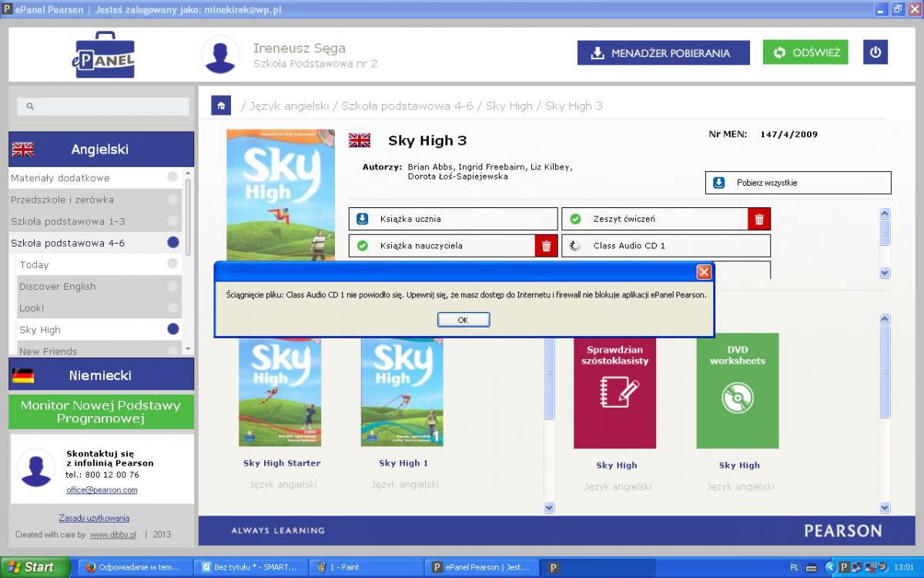Open the Zasady użytkowania link
The width and height of the screenshot is (924, 578).
pos(94,518)
